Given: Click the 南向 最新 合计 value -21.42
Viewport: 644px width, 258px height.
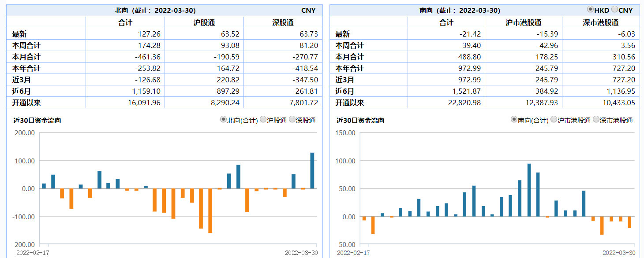Looking at the screenshot, I should pyautogui.click(x=471, y=34).
